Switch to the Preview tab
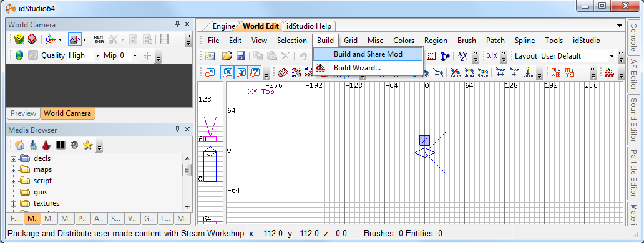The image size is (644, 243). coord(24,113)
